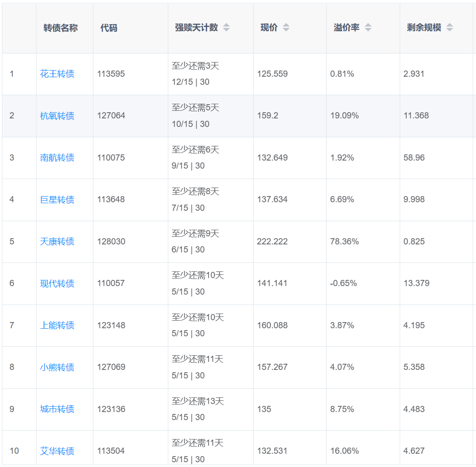The height and width of the screenshot is (467, 476).
Task: Click the 转债名称 column header
Action: pyautogui.click(x=61, y=28)
